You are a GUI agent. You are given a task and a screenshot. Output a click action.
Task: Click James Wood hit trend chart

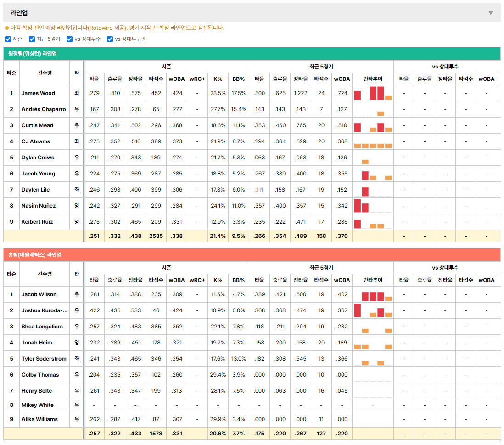point(373,93)
